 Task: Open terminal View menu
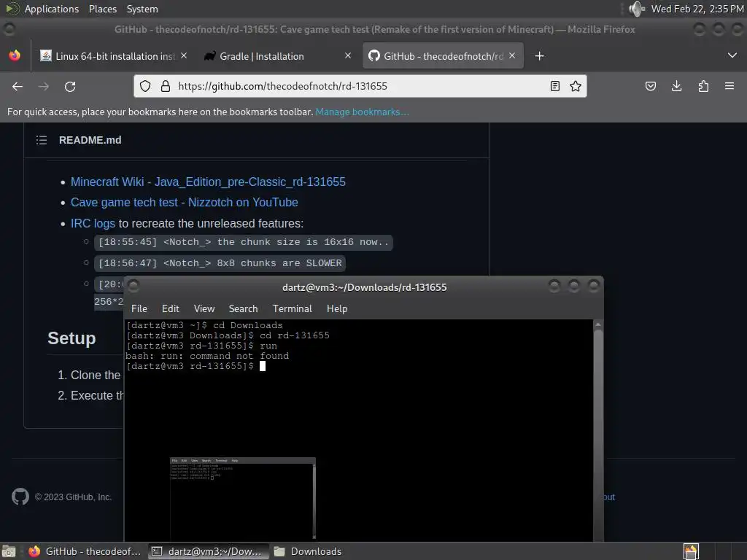204,308
